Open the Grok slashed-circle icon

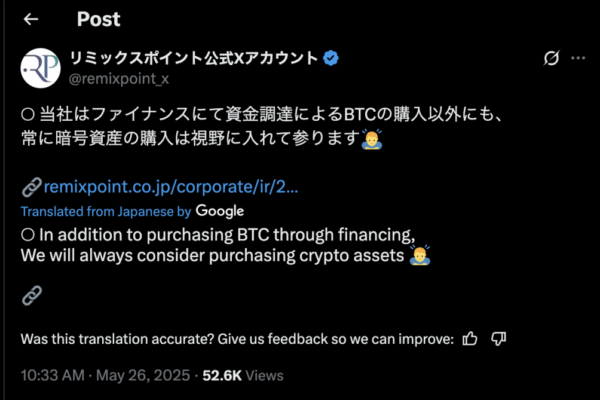coord(551,58)
